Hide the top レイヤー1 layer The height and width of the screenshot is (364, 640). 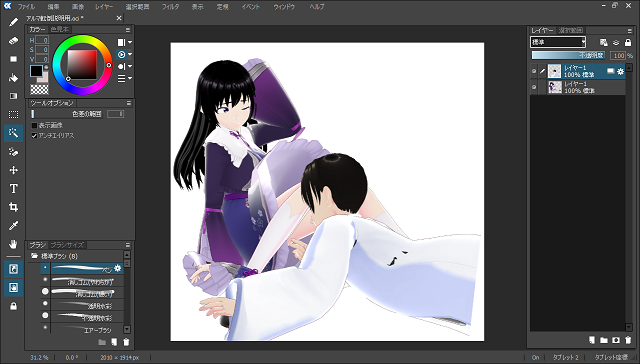[534, 71]
